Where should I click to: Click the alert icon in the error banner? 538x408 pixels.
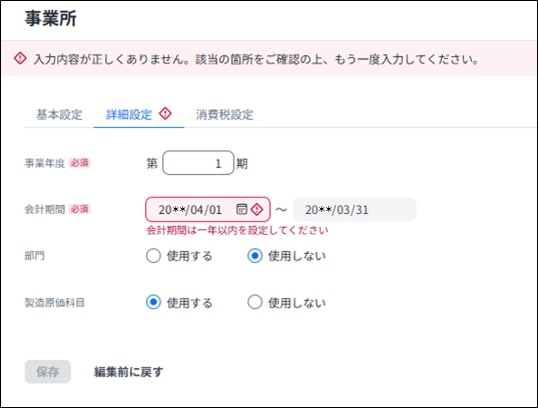coord(20,58)
